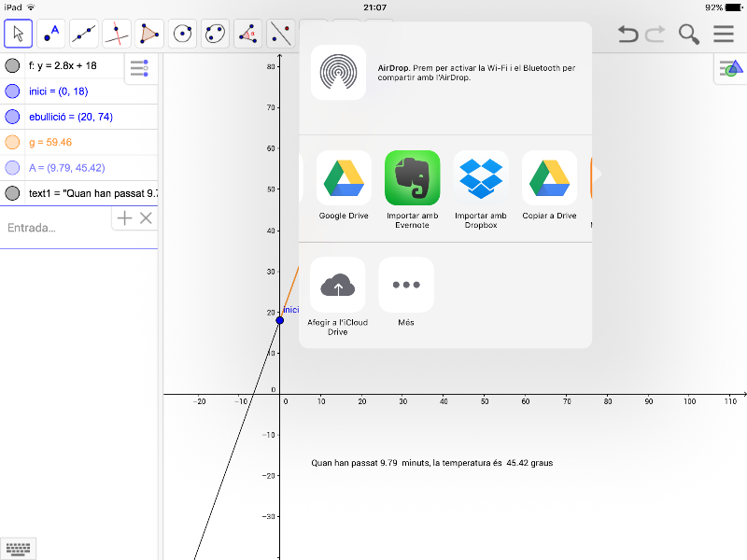Select the Move arrow tool

click(18, 34)
